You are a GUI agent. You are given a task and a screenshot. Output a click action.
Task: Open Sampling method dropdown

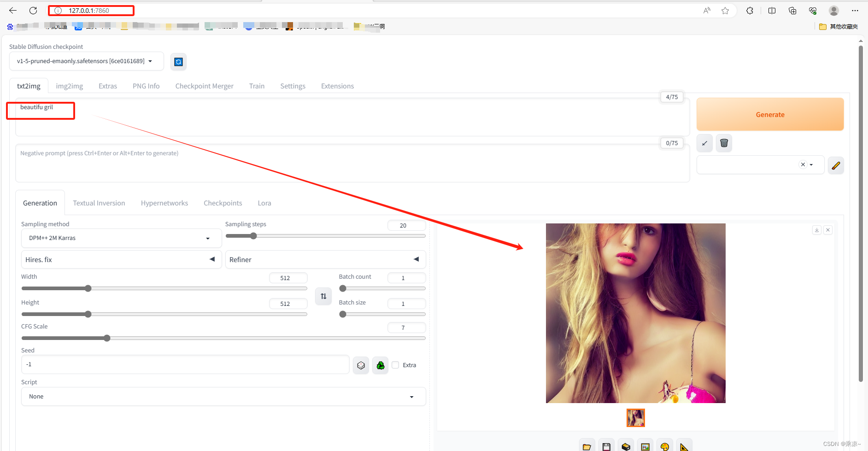coord(122,238)
